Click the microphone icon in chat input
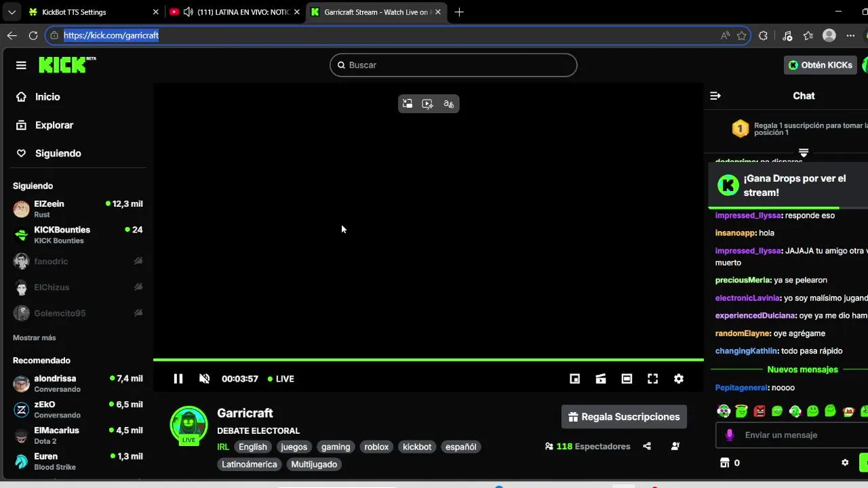 click(730, 435)
